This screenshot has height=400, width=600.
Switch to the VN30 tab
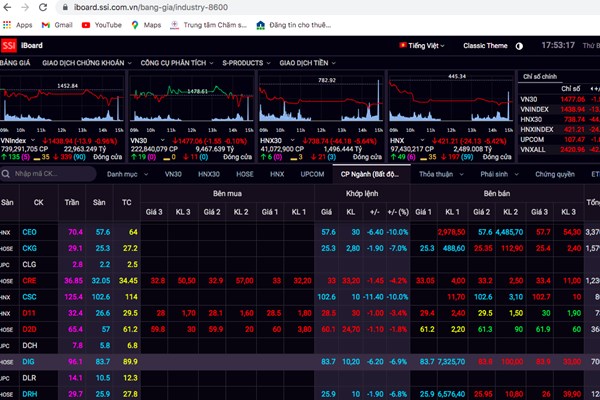(x=174, y=174)
